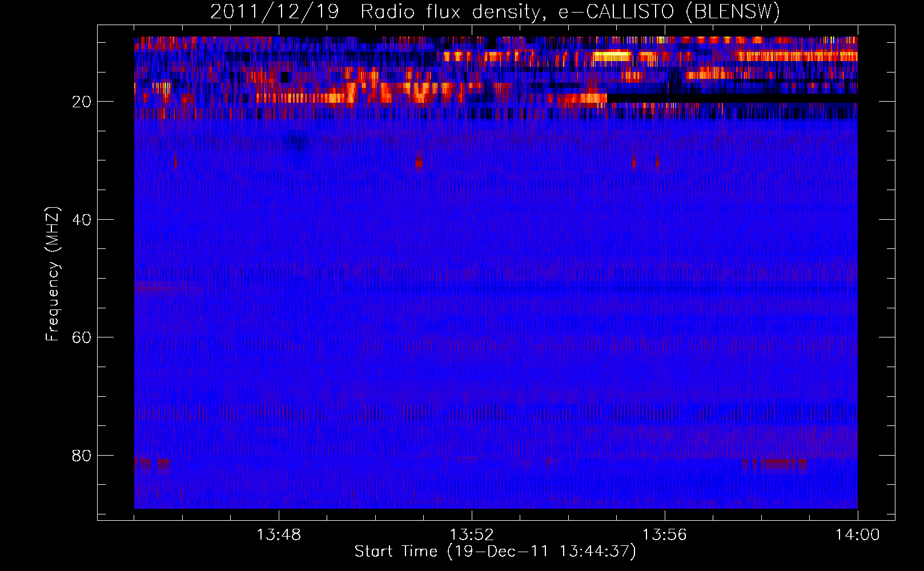
Task: Click the frequency axis value 40
Action: click(x=82, y=220)
